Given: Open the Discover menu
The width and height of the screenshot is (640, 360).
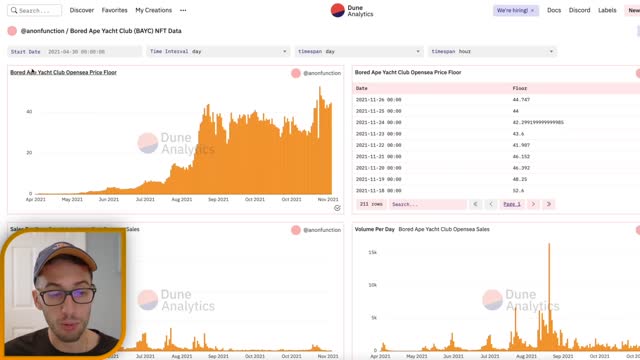Looking at the screenshot, I should [x=82, y=10].
